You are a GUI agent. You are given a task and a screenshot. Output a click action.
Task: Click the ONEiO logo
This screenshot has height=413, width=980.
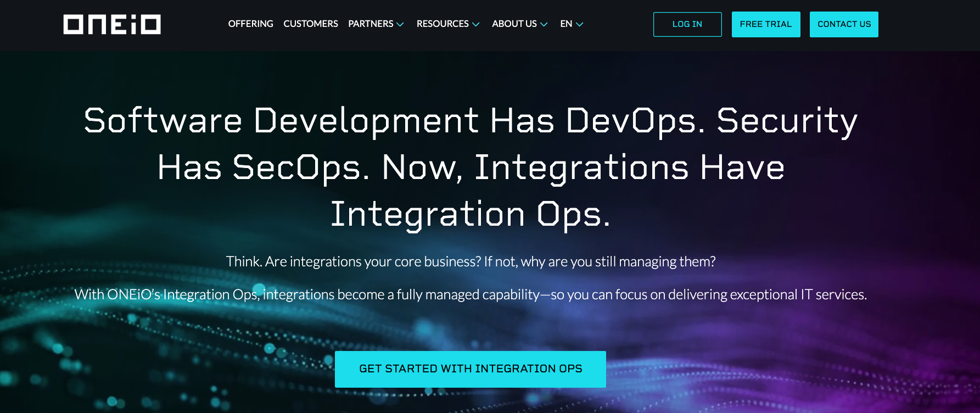pyautogui.click(x=112, y=24)
